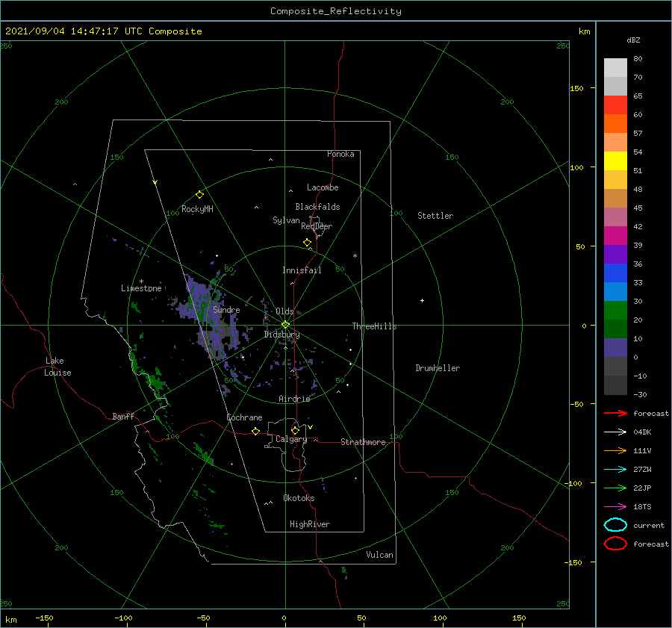Click the yellow radar-center diamond at Olds
The image size is (672, 628).
coord(285,325)
